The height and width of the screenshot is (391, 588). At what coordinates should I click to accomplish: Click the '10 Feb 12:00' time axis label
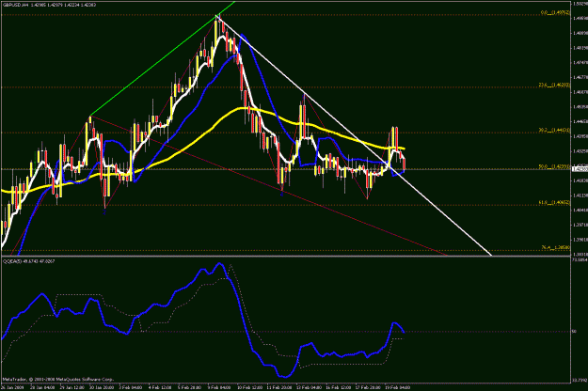(249, 387)
